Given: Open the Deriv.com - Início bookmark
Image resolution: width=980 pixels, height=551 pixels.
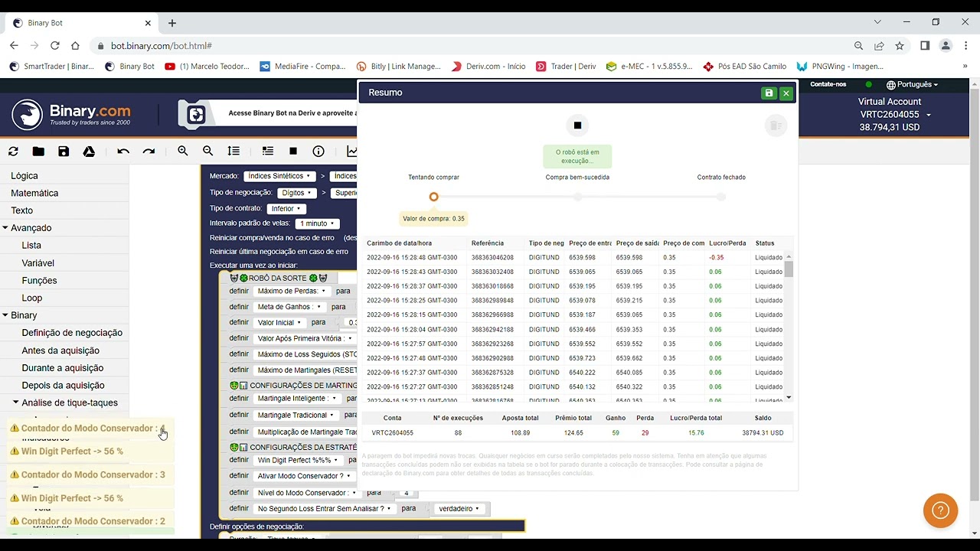Looking at the screenshot, I should click(x=488, y=67).
